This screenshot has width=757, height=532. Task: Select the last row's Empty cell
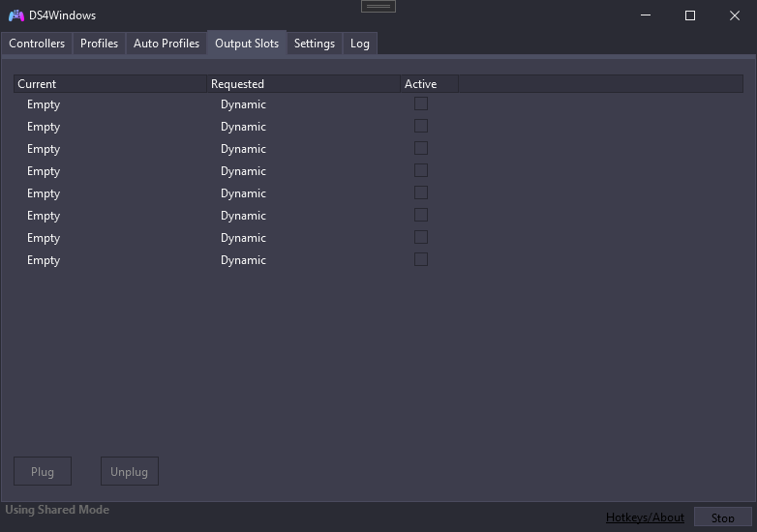(x=44, y=260)
